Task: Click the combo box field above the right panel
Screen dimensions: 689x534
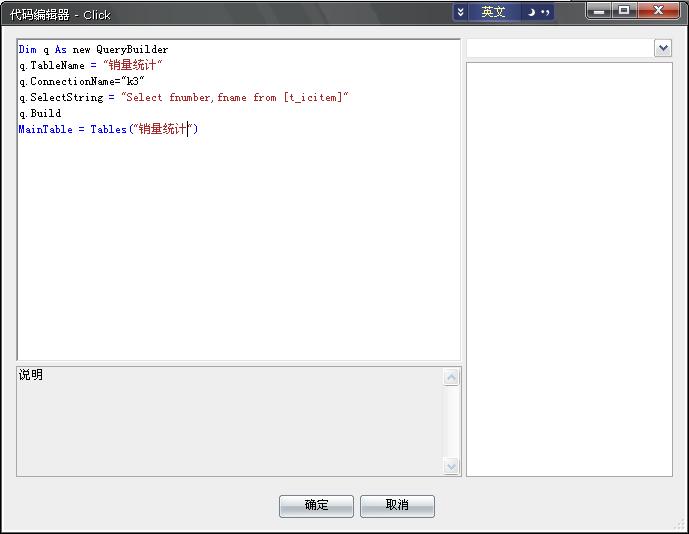Action: click(560, 48)
